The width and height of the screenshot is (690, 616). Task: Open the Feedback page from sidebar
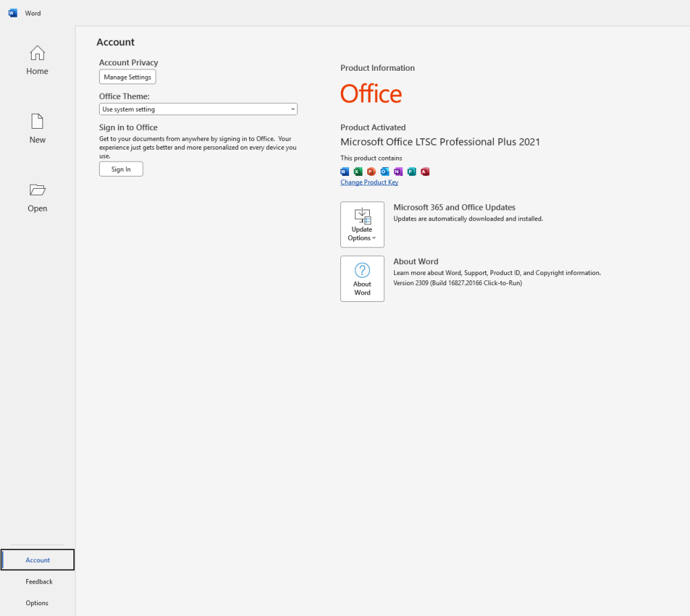[x=38, y=581]
